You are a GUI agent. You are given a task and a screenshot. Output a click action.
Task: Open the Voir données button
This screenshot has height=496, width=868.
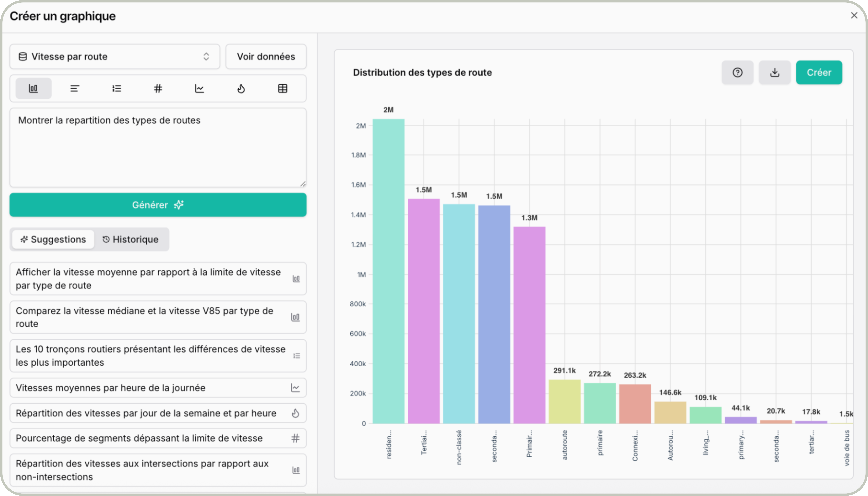click(266, 57)
